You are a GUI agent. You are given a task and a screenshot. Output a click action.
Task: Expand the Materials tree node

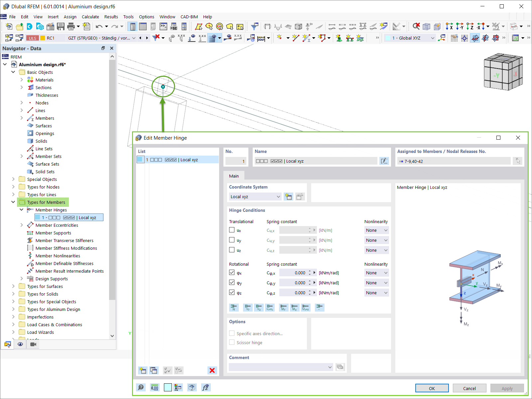[22, 79]
